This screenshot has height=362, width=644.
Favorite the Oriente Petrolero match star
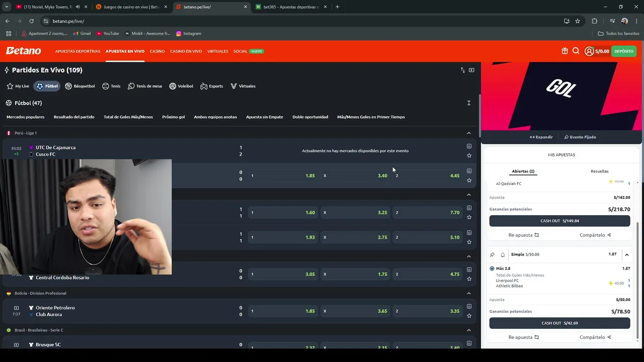(x=469, y=316)
